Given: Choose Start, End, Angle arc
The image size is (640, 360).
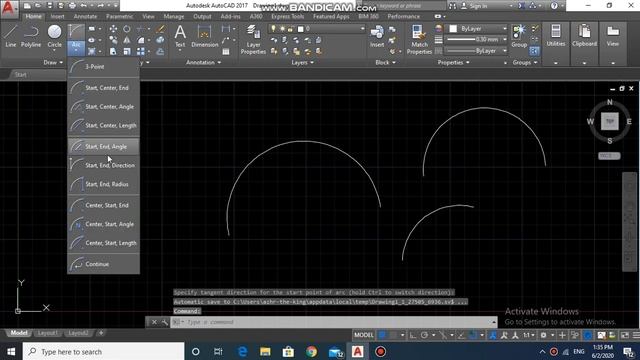Looking at the screenshot, I should coord(104,147).
